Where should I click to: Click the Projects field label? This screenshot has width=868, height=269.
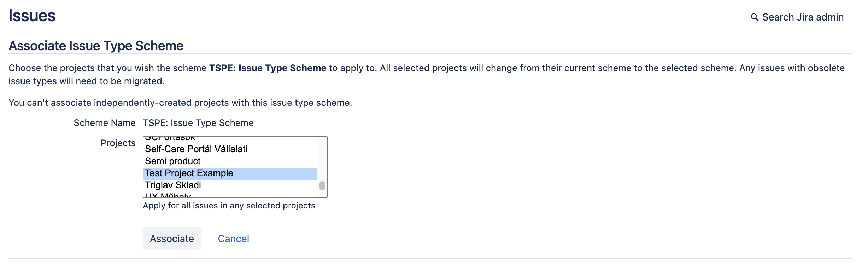tap(118, 143)
